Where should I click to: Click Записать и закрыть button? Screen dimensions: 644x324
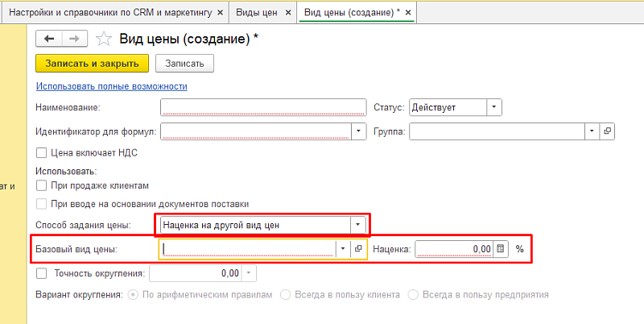click(93, 63)
